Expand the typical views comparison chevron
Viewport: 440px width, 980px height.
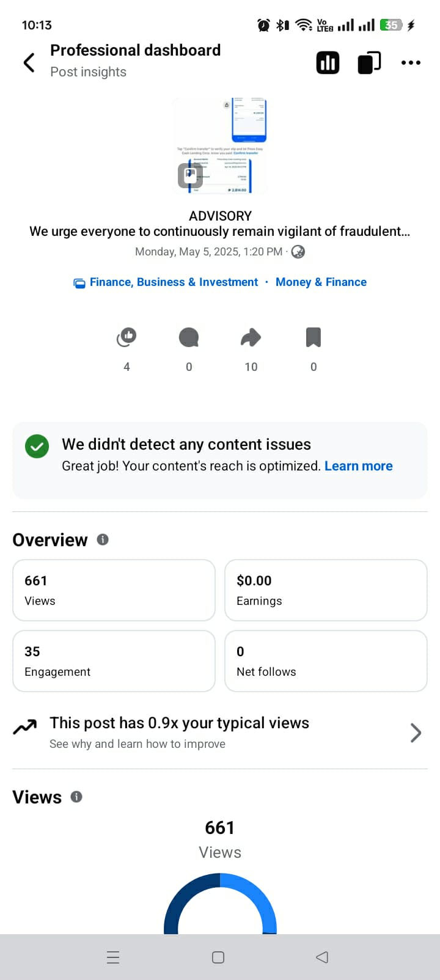point(416,733)
